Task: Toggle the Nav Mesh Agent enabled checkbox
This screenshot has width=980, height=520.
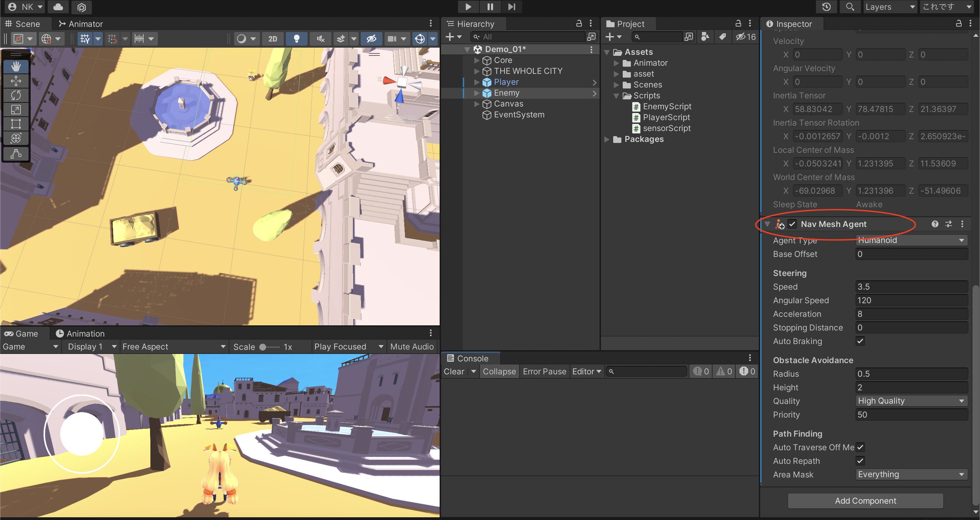Action: click(x=793, y=224)
